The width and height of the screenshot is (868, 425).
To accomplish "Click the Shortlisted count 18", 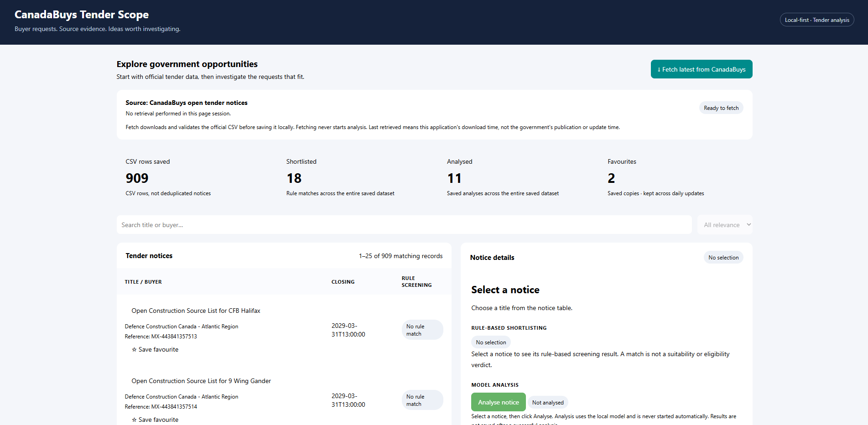I will pos(294,178).
